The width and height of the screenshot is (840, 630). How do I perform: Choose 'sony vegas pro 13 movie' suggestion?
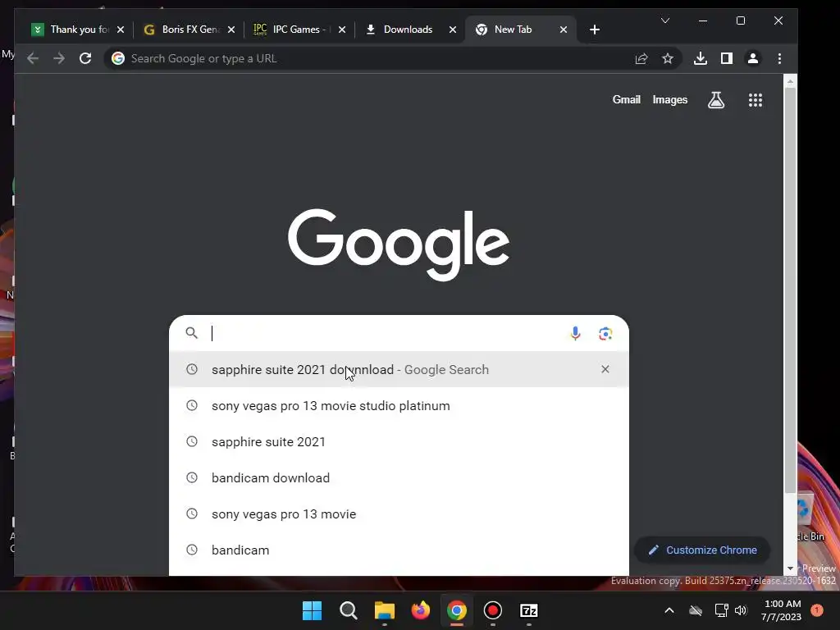pyautogui.click(x=399, y=514)
